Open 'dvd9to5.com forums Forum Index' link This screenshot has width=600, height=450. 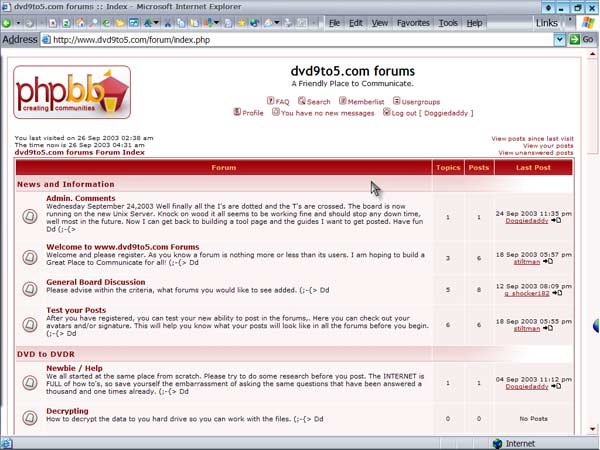pyautogui.click(x=80, y=152)
